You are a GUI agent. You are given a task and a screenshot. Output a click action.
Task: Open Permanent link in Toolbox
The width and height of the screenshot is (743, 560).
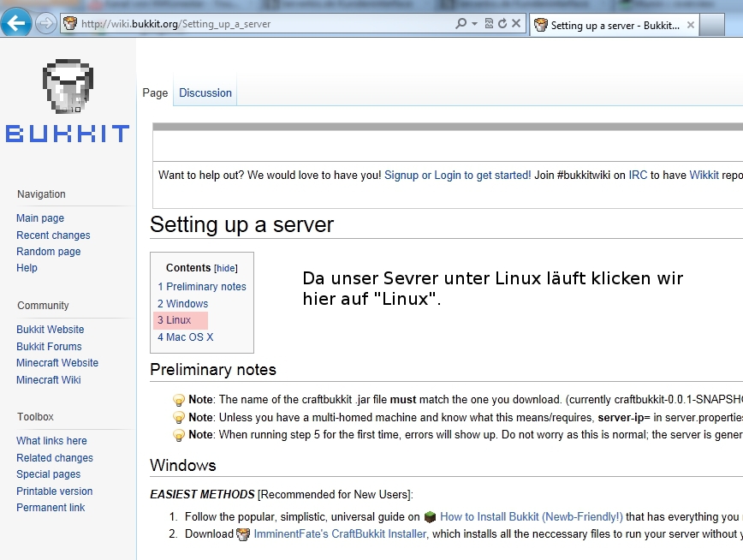coord(51,508)
